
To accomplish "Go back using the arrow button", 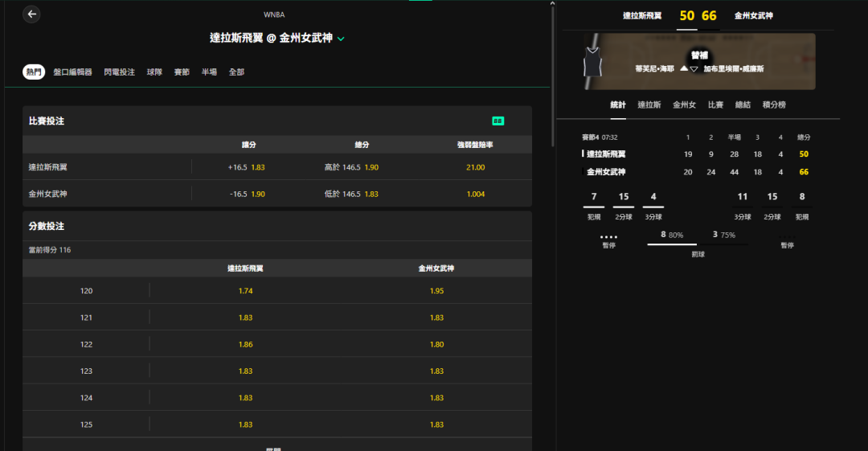I will click(31, 14).
